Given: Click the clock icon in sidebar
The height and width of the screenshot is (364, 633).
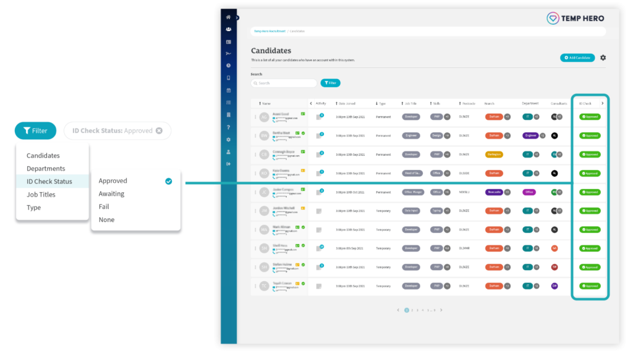Looking at the screenshot, I should (x=229, y=66).
